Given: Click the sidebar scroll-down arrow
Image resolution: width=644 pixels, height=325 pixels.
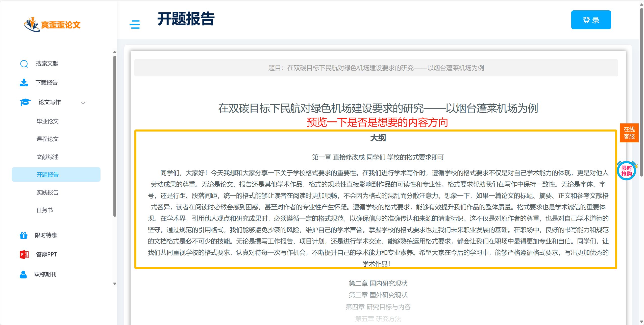Looking at the screenshot, I should [x=115, y=284].
